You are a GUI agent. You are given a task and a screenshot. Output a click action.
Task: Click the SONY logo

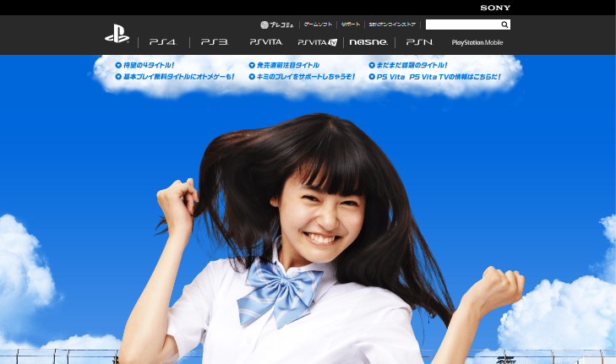pos(495,8)
